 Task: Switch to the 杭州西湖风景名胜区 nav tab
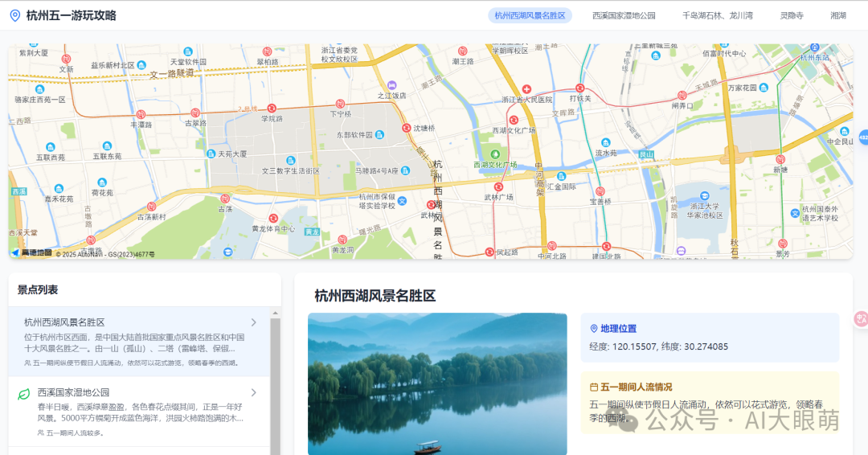(x=530, y=15)
